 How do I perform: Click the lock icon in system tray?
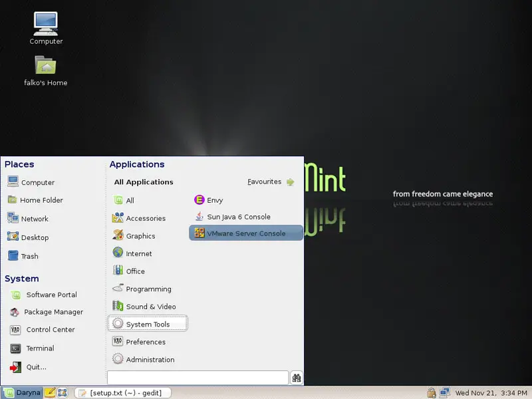coord(431,393)
